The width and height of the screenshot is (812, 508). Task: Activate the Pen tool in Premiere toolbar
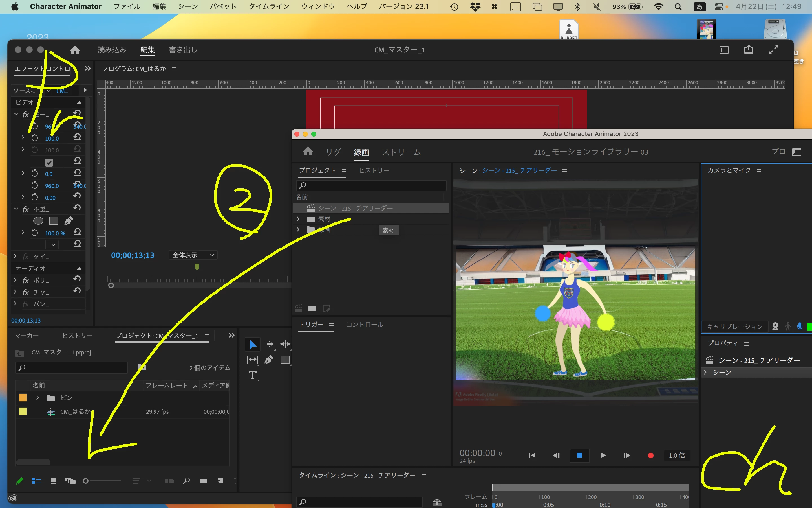(x=269, y=360)
